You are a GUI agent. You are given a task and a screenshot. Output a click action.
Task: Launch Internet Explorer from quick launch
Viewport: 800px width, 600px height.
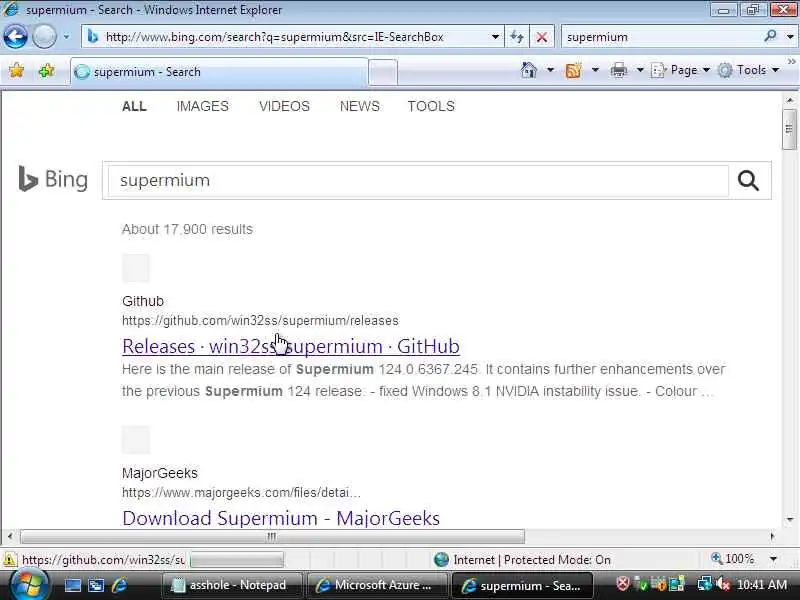(x=119, y=585)
